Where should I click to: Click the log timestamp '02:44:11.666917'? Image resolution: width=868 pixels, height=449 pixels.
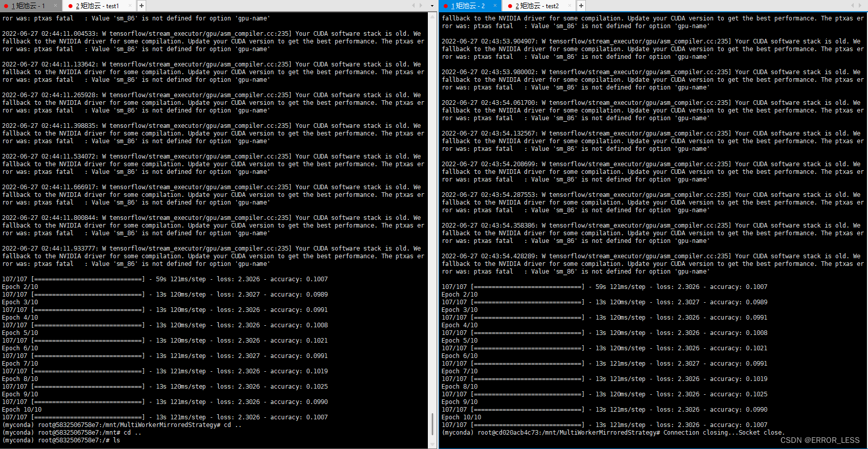point(69,187)
